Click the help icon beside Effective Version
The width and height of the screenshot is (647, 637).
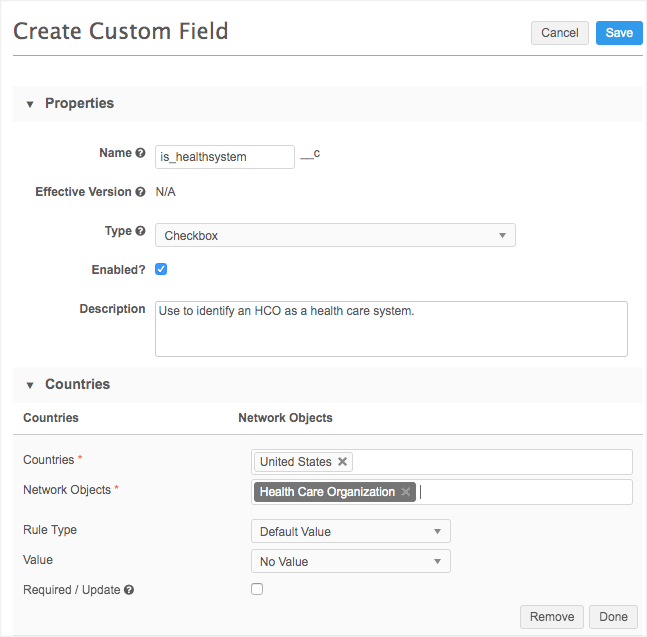click(x=140, y=192)
